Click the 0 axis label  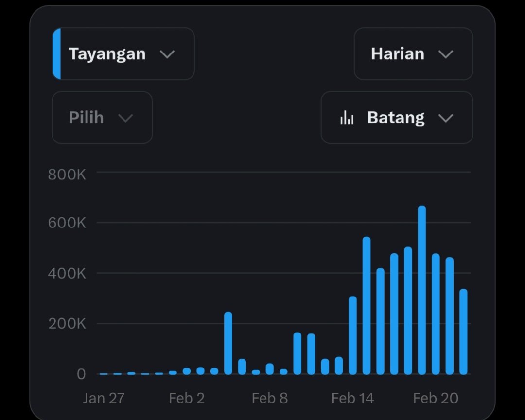81,374
